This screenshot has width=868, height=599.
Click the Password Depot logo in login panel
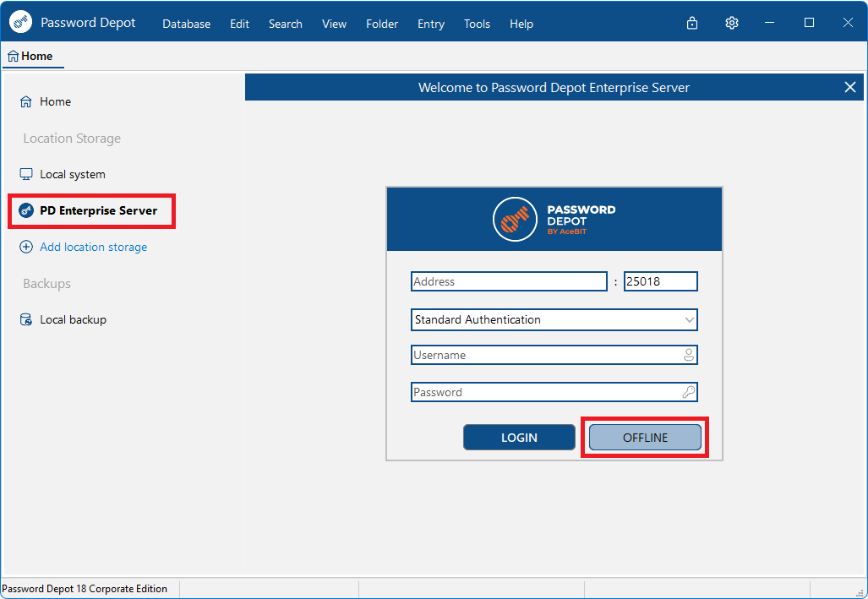tap(554, 219)
